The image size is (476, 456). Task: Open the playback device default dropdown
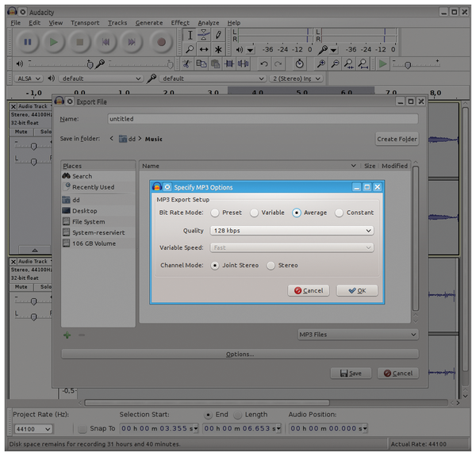(101, 79)
